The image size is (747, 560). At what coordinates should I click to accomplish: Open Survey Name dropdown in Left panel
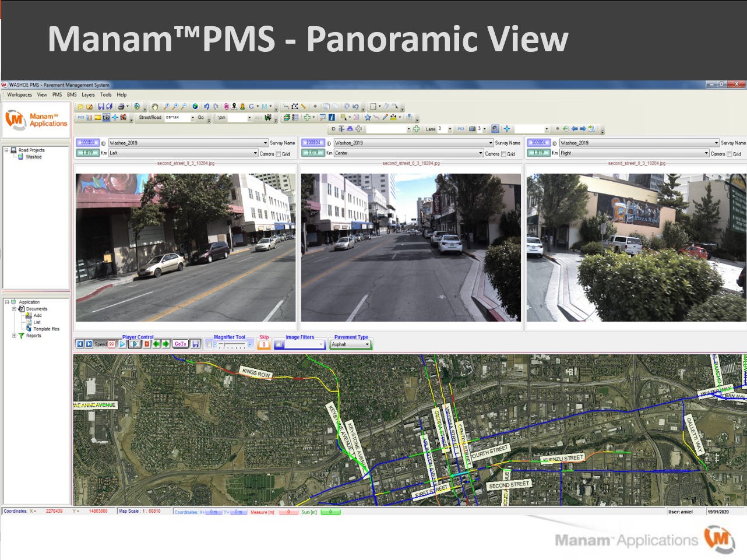(x=188, y=143)
